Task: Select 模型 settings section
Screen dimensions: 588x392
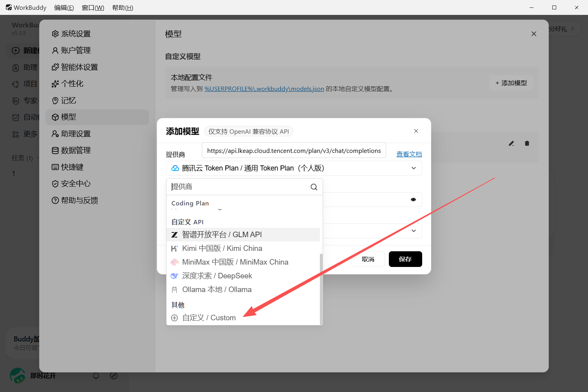Action: click(97, 117)
